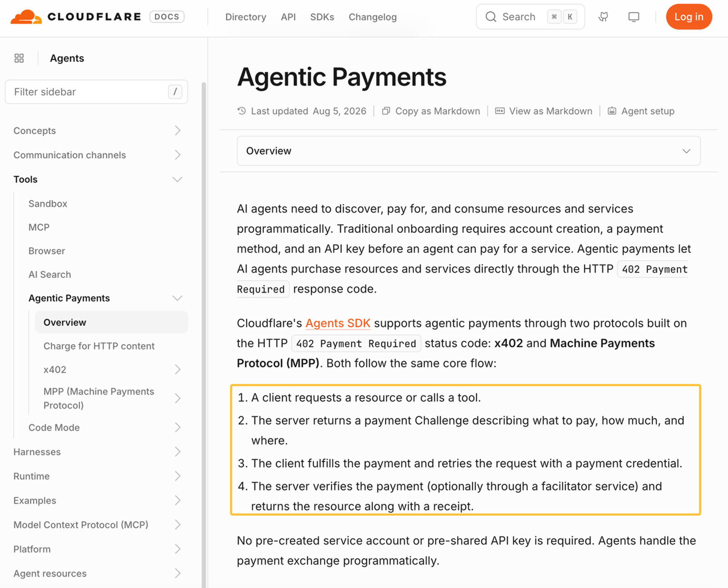Click the search magnifier icon
Viewport: 728px width, 588px height.
pyautogui.click(x=490, y=17)
